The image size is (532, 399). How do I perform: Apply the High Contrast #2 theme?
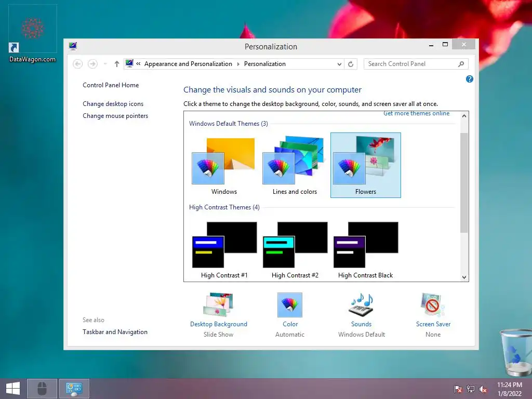tap(295, 250)
